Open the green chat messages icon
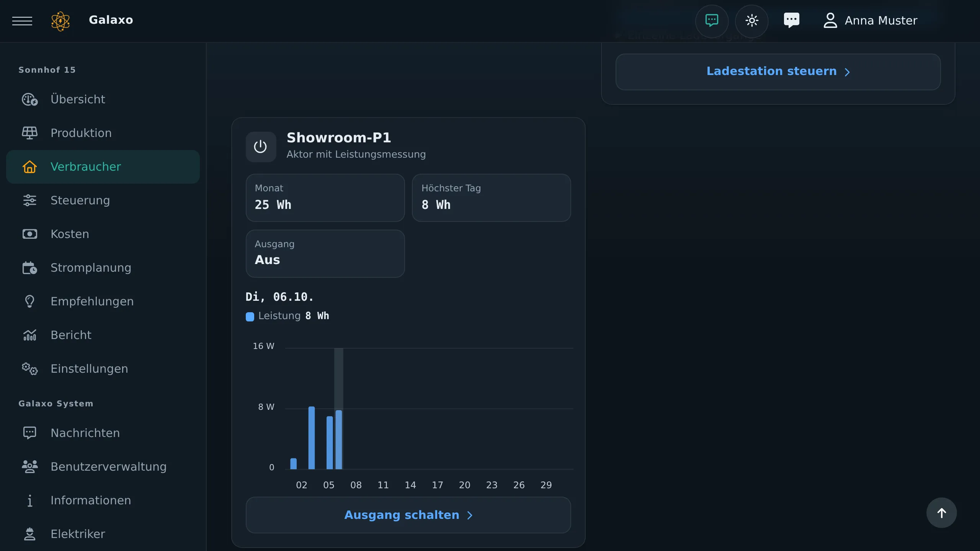The image size is (980, 551). click(712, 21)
